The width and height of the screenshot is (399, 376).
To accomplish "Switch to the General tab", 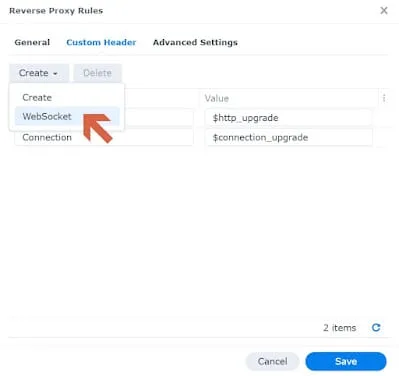I will [32, 42].
